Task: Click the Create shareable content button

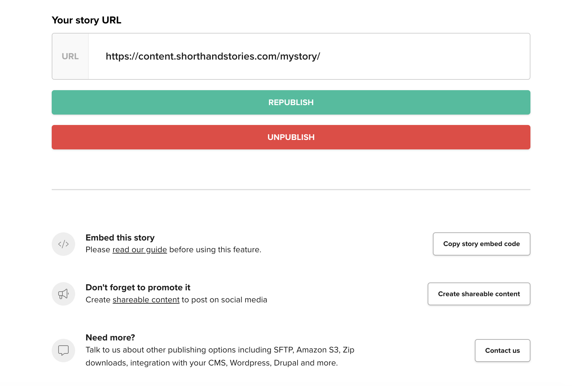Action: (x=479, y=294)
